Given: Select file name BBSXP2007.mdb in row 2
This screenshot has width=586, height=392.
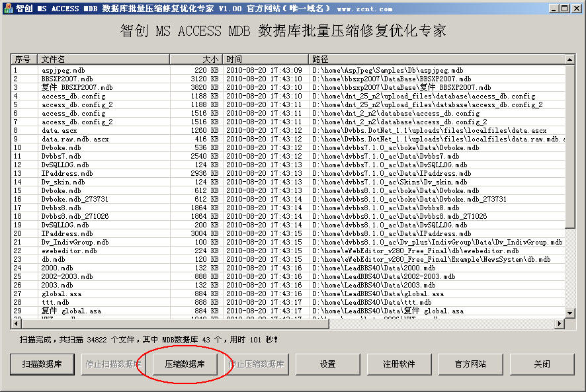Looking at the screenshot, I should point(67,79).
